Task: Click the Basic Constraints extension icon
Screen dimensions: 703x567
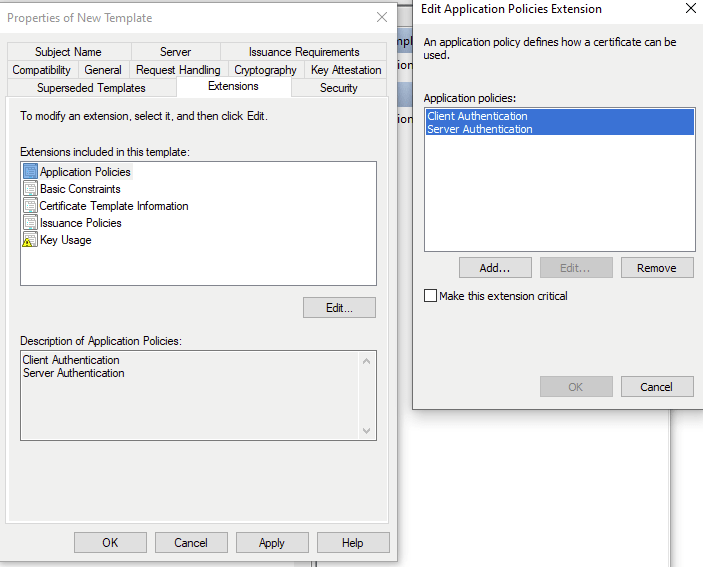Action: tap(30, 189)
